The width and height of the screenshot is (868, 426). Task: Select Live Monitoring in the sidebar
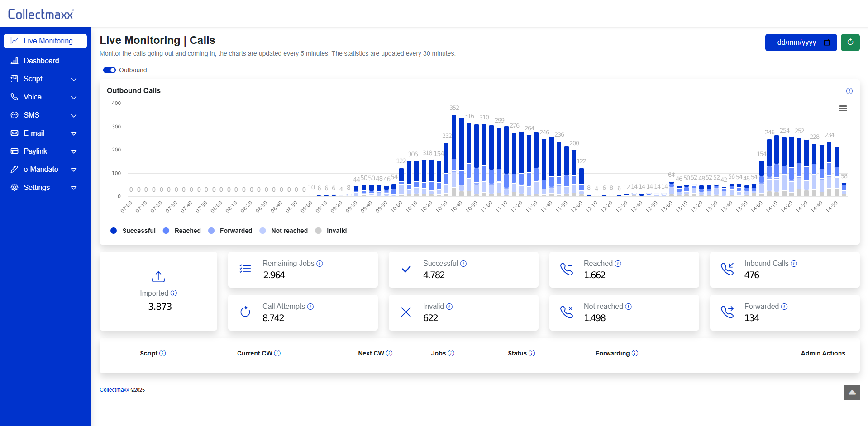[x=45, y=41]
